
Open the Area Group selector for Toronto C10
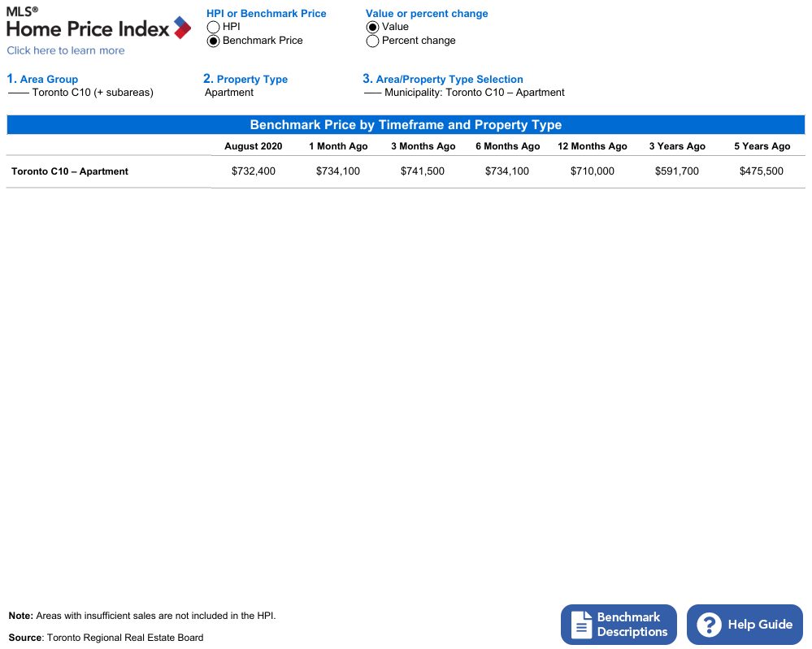click(x=81, y=93)
